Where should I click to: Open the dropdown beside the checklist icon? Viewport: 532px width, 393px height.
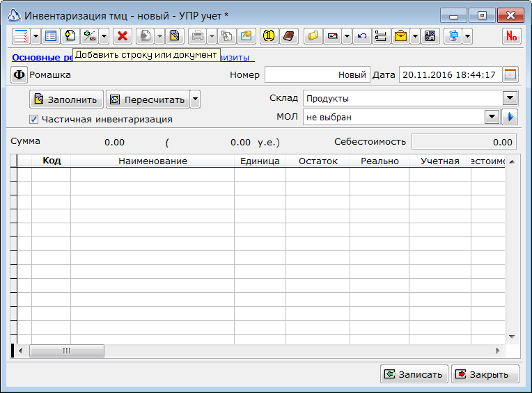[36, 36]
